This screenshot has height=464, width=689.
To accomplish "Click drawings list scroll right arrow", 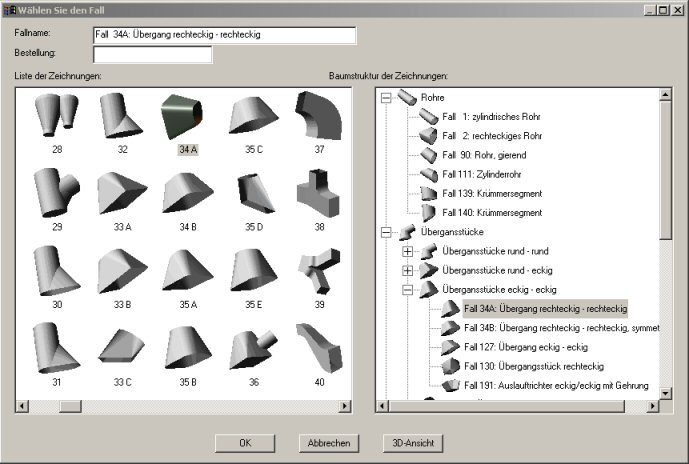I will tap(345, 406).
